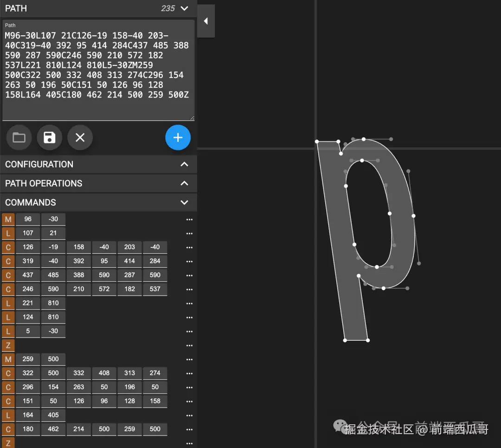
Task: Click the L command badge for 5 -30
Action: pyautogui.click(x=8, y=331)
